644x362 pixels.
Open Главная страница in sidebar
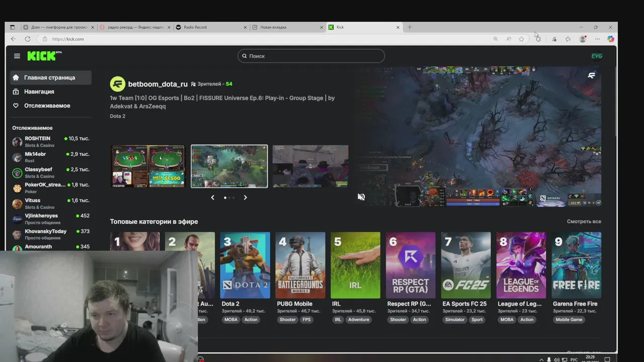click(x=51, y=77)
